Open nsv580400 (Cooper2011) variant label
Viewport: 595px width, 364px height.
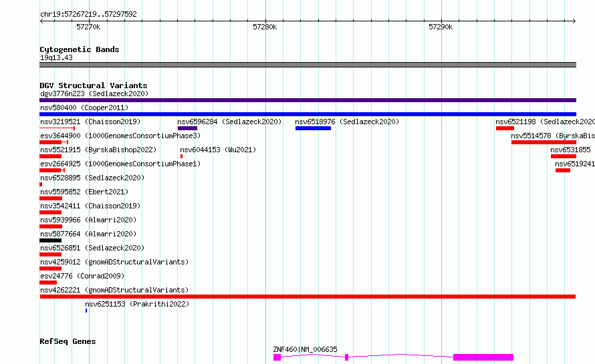84,108
